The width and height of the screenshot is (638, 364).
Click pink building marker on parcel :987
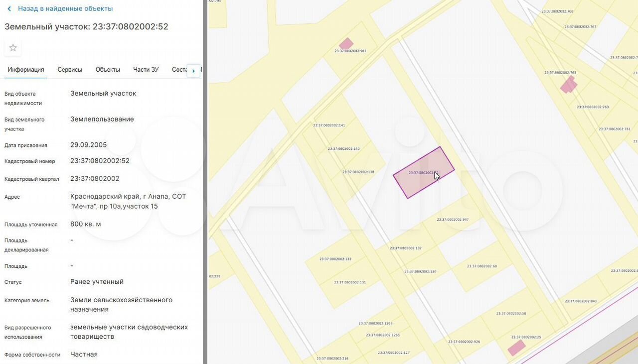point(346,44)
